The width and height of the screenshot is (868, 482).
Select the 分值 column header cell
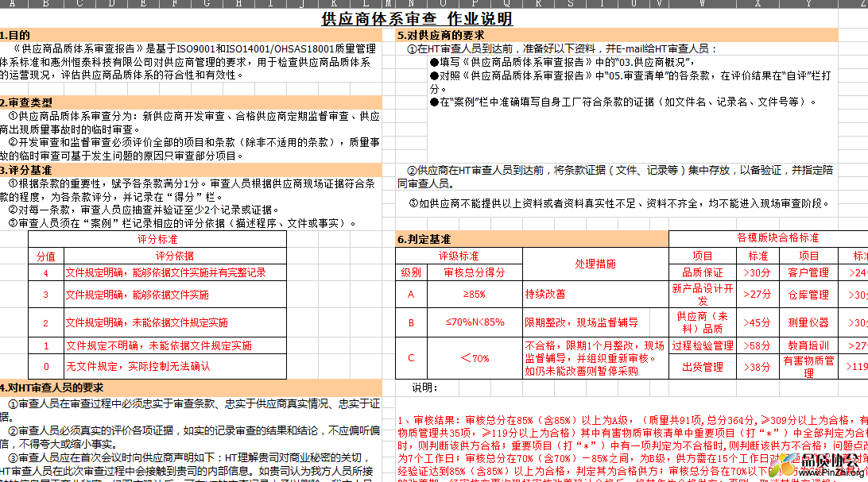point(46,256)
